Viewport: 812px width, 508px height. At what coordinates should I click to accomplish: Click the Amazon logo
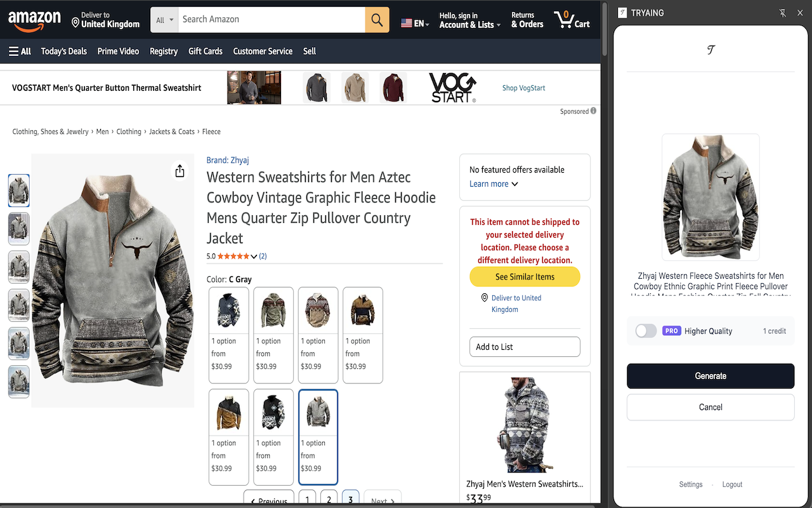(x=34, y=19)
